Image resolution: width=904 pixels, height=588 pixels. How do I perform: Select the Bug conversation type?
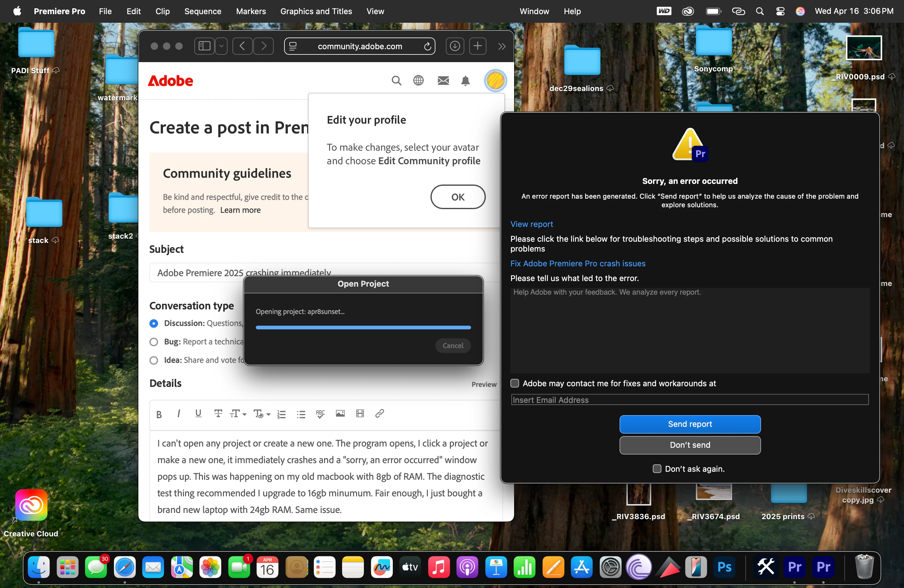point(153,342)
